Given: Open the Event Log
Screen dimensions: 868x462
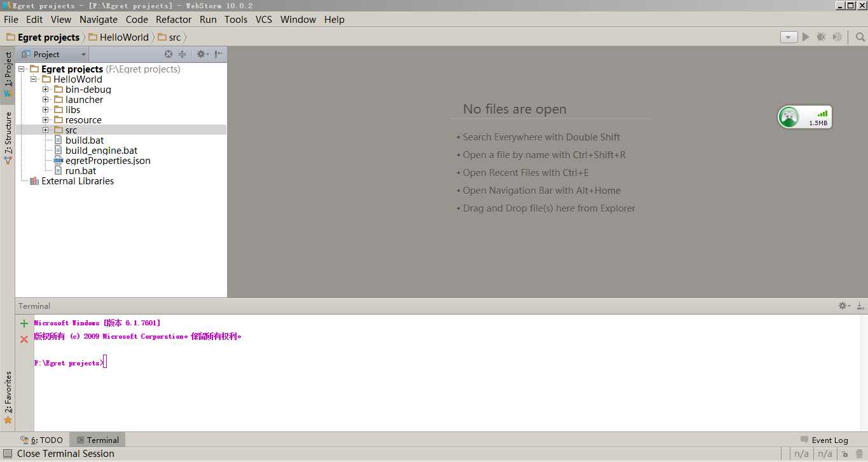Looking at the screenshot, I should click(x=824, y=440).
